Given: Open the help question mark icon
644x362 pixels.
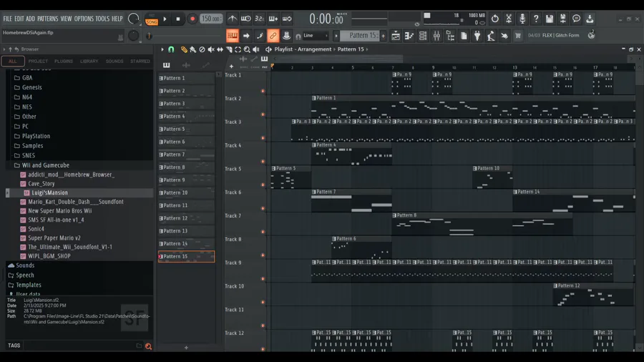Looking at the screenshot, I should [x=535, y=19].
